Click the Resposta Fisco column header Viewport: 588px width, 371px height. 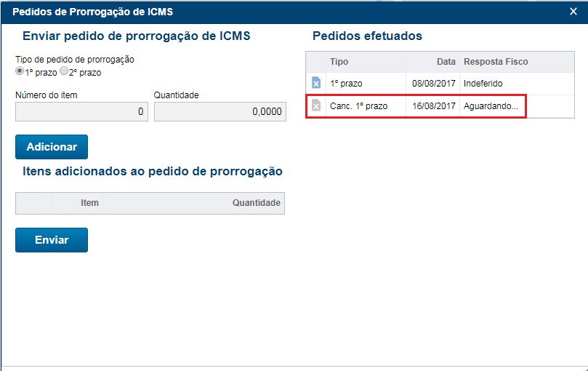(496, 62)
